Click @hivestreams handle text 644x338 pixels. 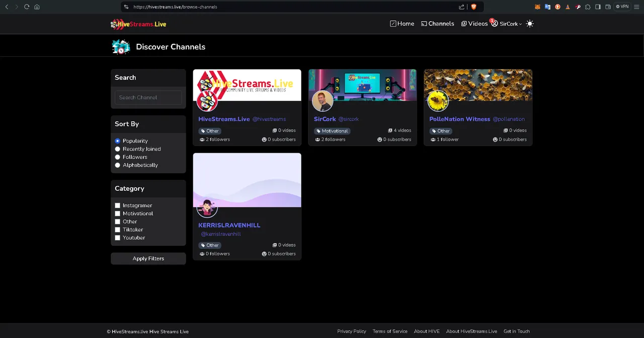tap(269, 119)
